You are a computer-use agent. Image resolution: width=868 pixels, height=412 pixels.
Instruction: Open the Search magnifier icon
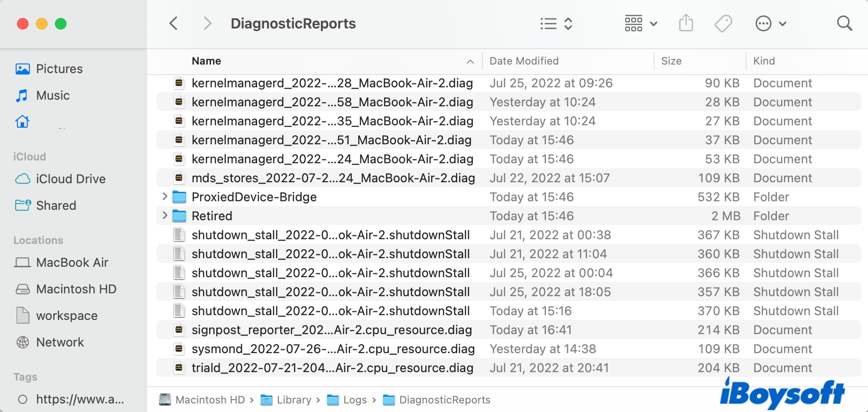point(844,23)
